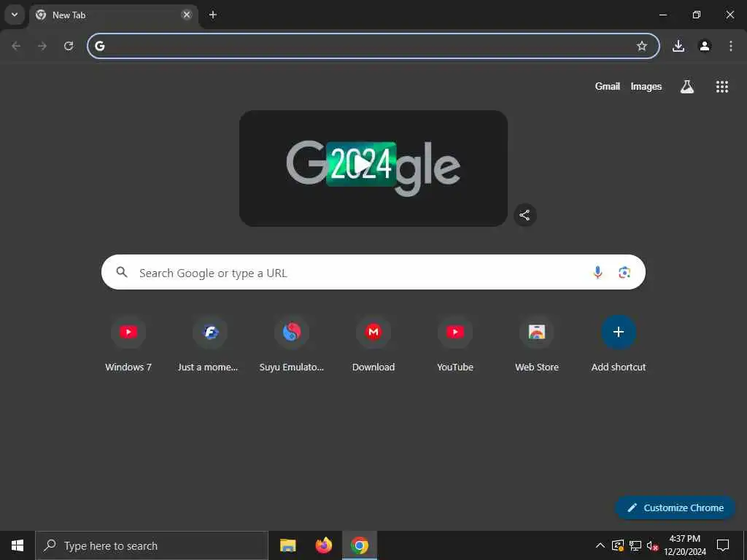Open the Windows Start menu
The height and width of the screenshot is (560, 747).
point(18,545)
